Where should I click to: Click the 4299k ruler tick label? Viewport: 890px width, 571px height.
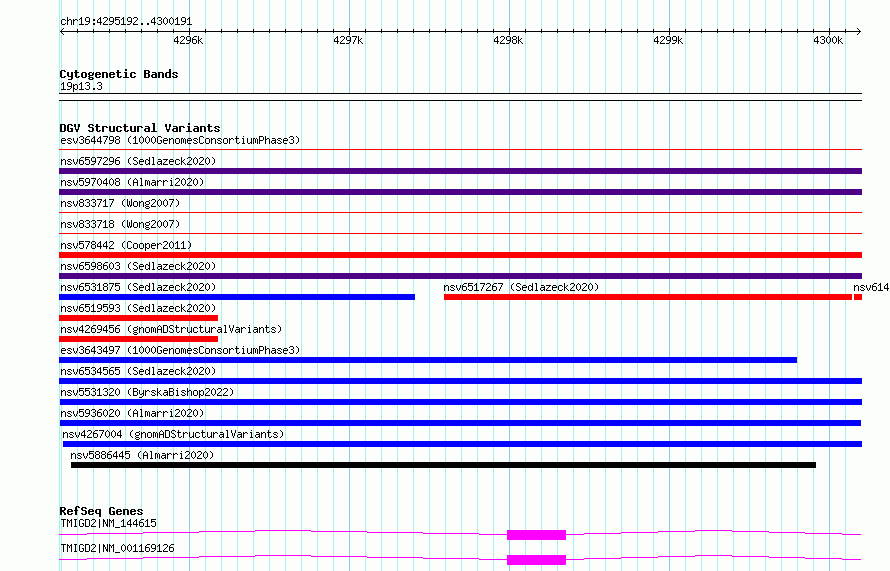[x=668, y=40]
